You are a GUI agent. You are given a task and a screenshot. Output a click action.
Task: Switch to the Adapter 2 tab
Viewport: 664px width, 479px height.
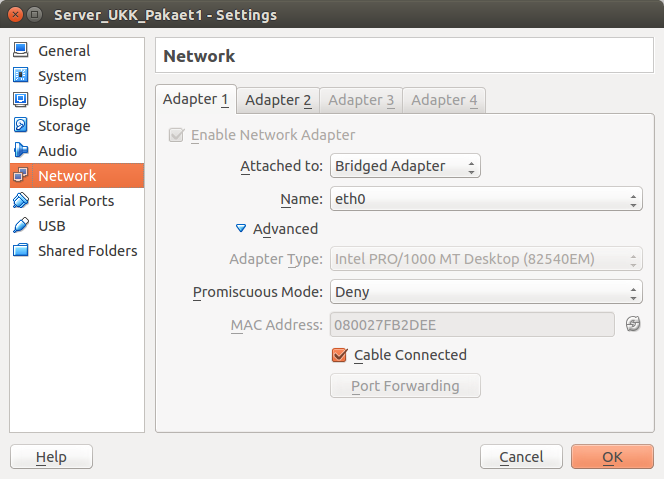pyautogui.click(x=278, y=100)
